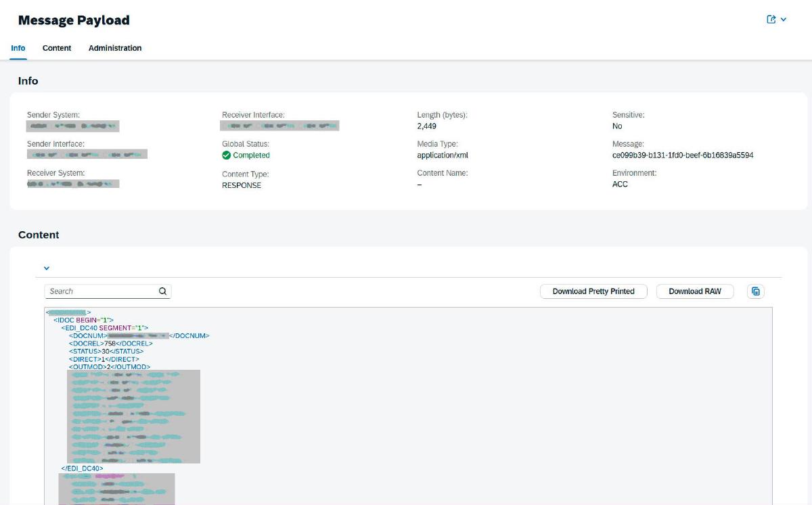Select the OUTMOD XML element line
The width and height of the screenshot is (812, 505).
(109, 367)
